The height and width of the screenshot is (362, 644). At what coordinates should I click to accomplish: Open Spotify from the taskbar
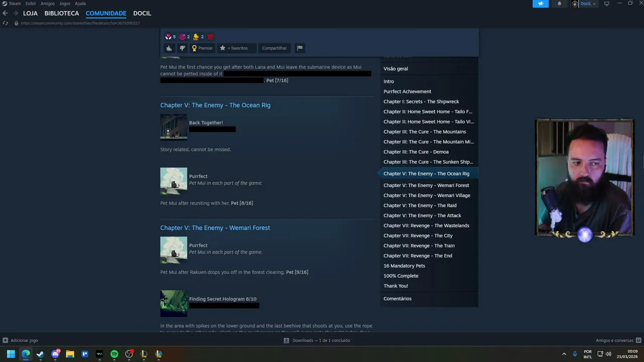114,354
